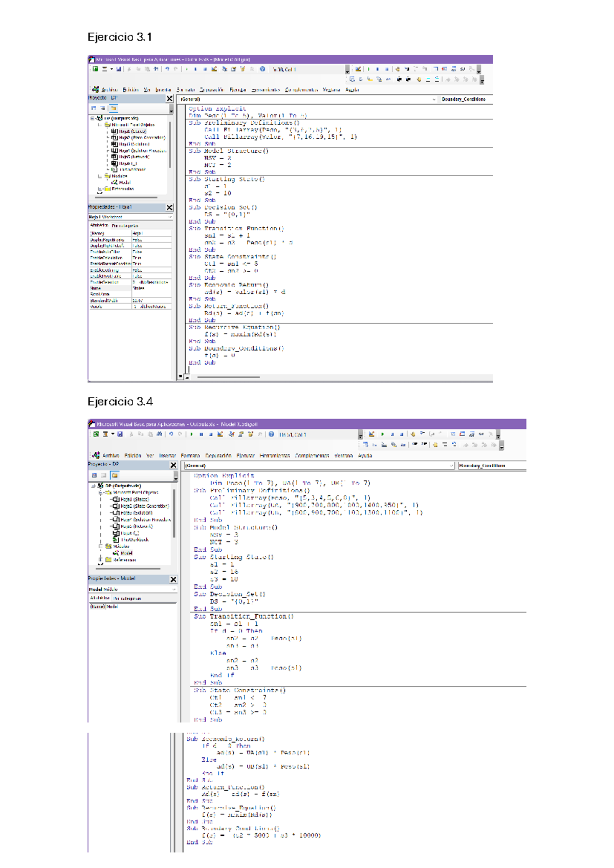Toggle folders view in Ejercicio 3.4 project panel
Viewport: 614px width, 868px height.
coord(115,475)
